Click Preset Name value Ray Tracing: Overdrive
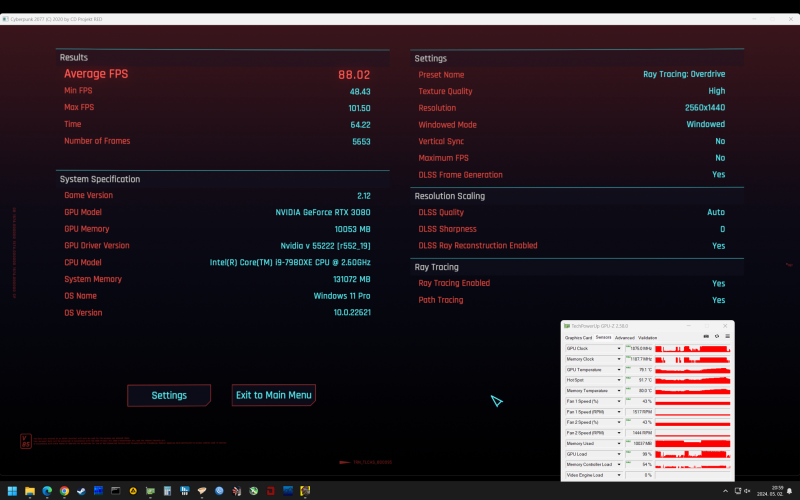This screenshot has height=500, width=800. click(x=684, y=74)
